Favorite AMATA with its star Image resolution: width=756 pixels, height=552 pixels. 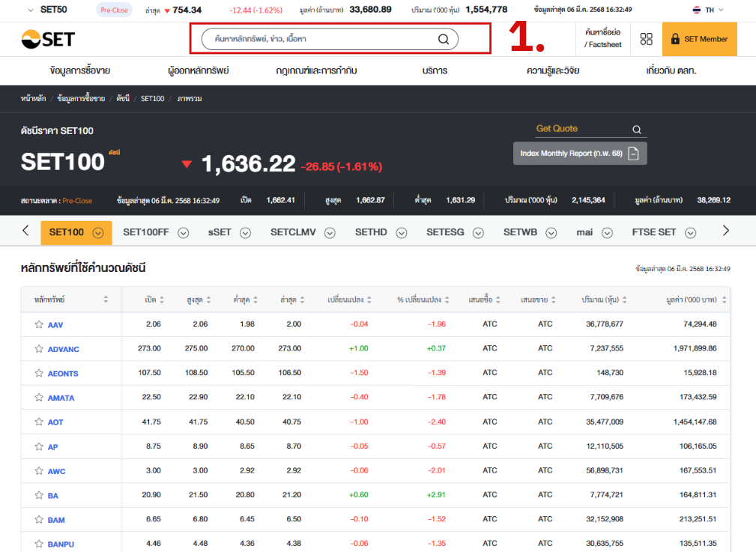(39, 397)
